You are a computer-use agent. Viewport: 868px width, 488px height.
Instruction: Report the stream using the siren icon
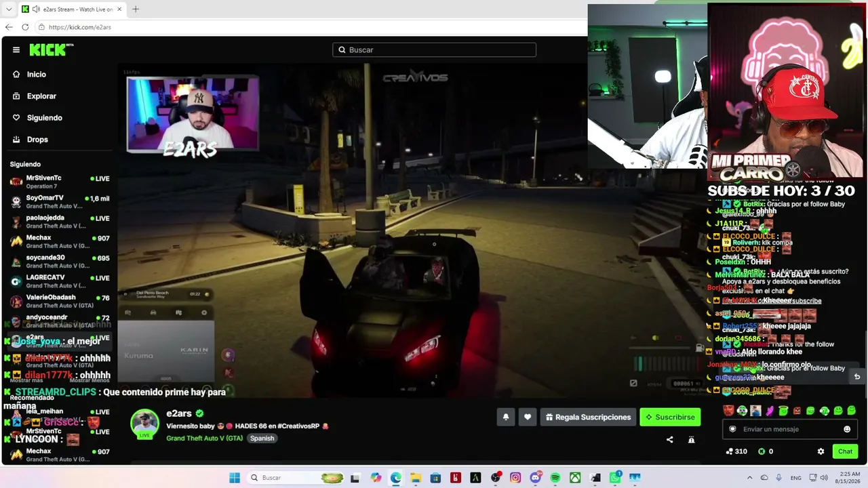coord(692,440)
